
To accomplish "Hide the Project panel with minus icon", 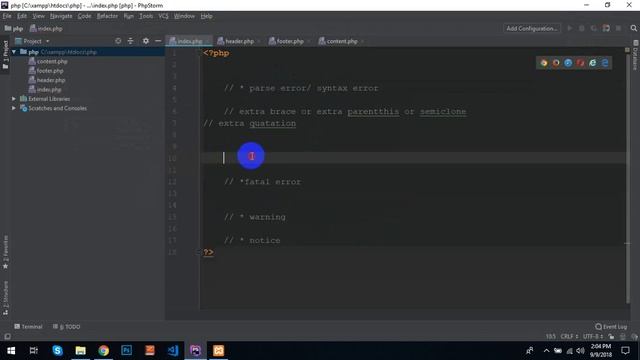I will point(158,41).
